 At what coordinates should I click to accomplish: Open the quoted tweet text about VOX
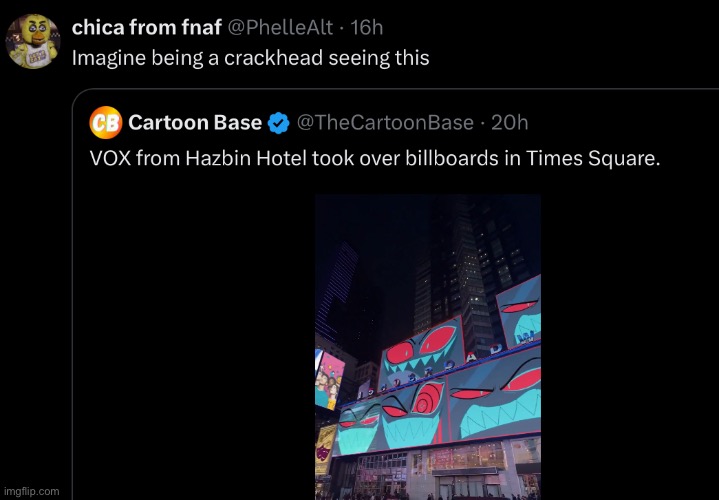375,162
